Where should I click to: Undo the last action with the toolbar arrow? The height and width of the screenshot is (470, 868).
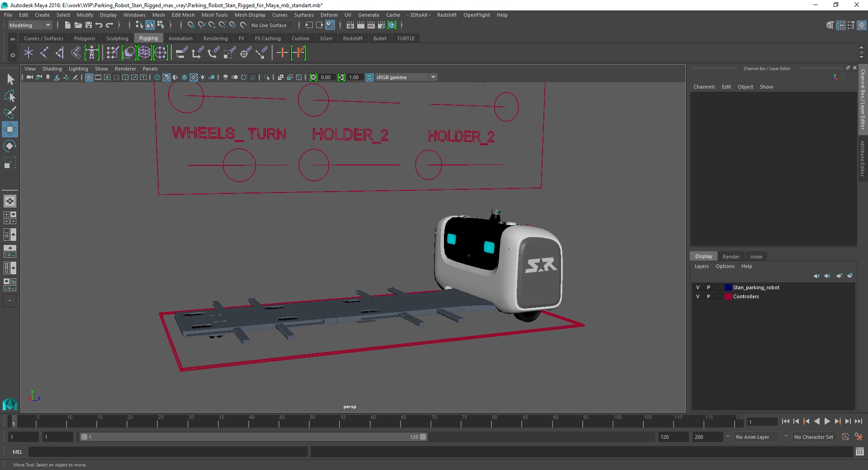click(x=99, y=25)
